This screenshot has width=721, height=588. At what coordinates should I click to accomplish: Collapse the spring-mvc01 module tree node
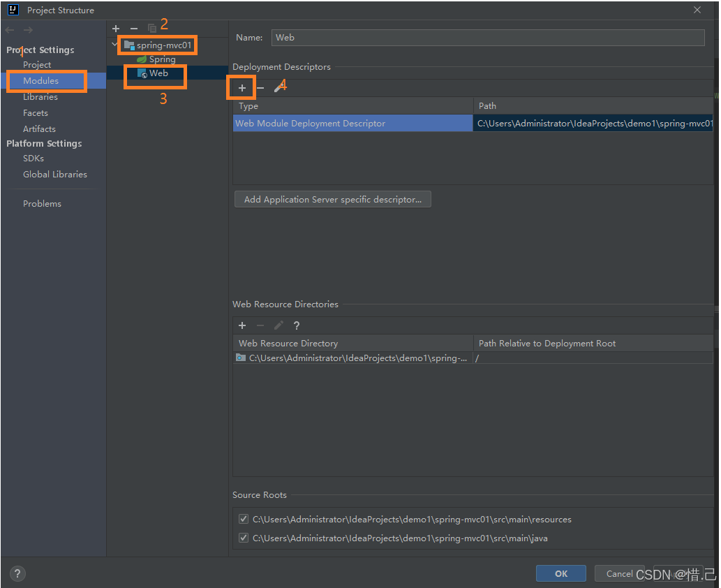114,45
